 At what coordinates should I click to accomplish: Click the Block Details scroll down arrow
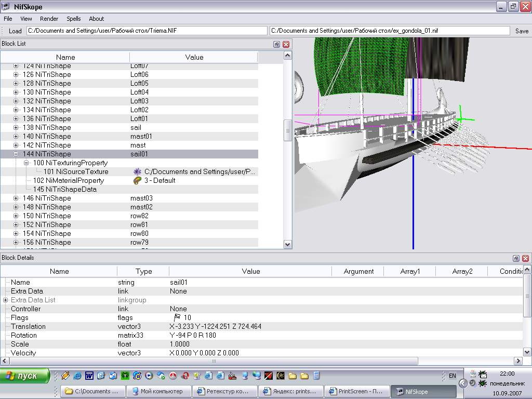coord(527,352)
